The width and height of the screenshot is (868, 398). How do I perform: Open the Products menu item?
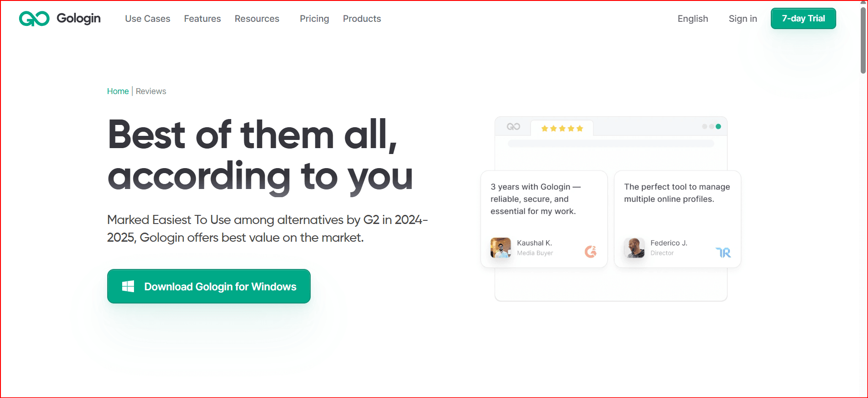[362, 19]
